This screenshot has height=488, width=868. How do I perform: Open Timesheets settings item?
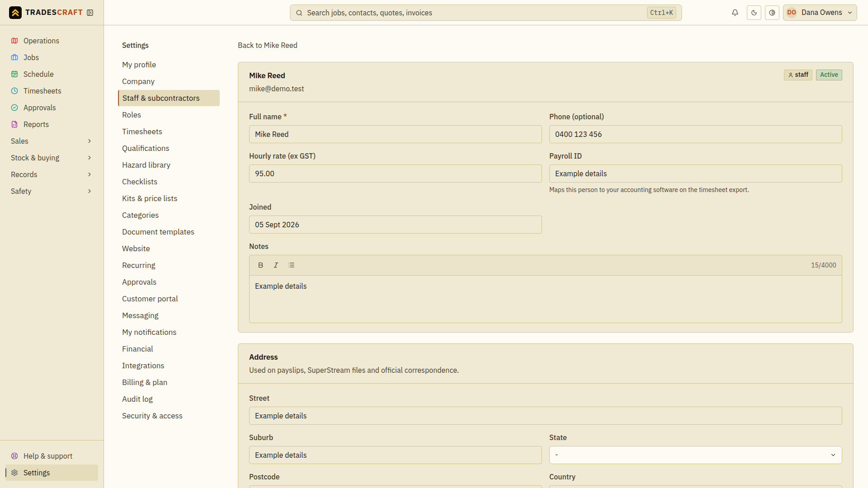(x=169, y=131)
